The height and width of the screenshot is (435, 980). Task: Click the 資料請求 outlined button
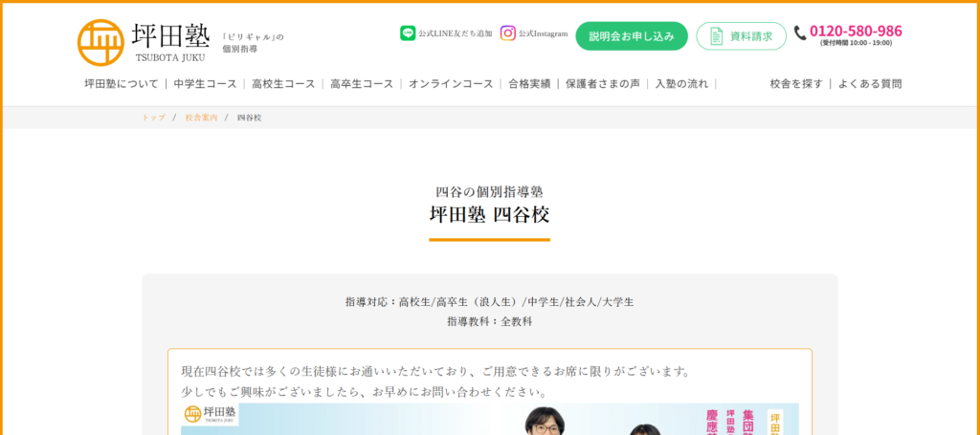pyautogui.click(x=742, y=36)
